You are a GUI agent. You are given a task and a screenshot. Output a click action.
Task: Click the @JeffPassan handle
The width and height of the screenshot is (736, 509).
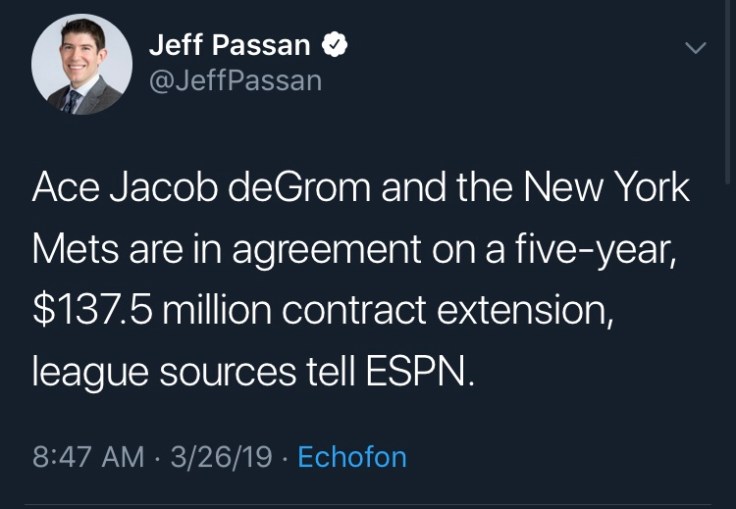click(x=235, y=81)
